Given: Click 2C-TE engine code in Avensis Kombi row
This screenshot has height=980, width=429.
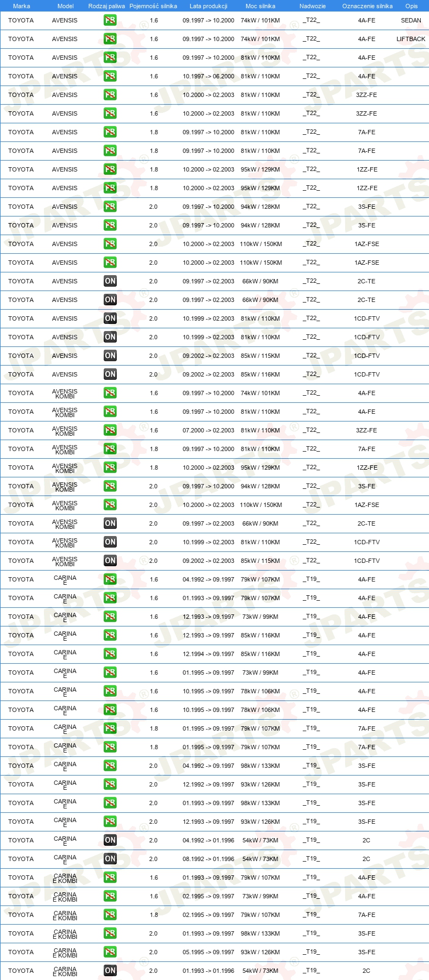Looking at the screenshot, I should point(366,523).
